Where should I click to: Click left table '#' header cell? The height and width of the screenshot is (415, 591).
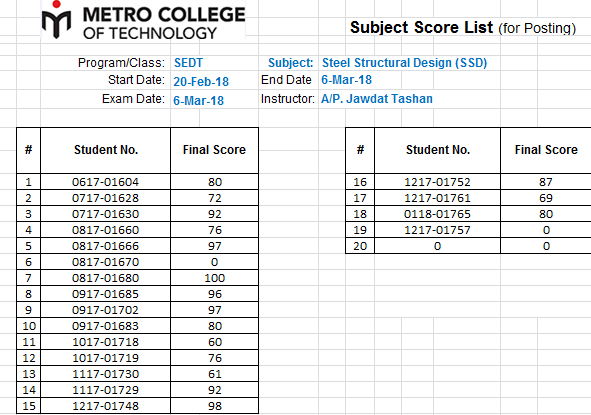[x=29, y=150]
